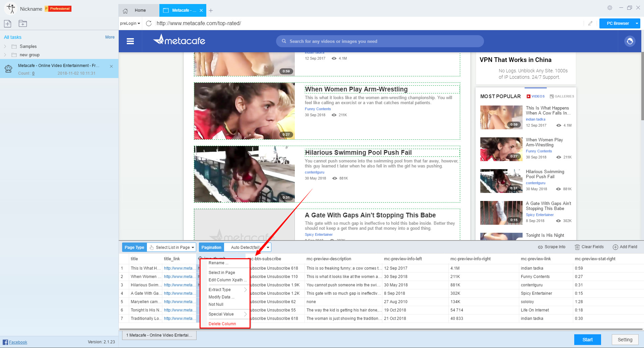The height and width of the screenshot is (348, 644).
Task: Choose Delete Column menu item
Action: (x=222, y=324)
